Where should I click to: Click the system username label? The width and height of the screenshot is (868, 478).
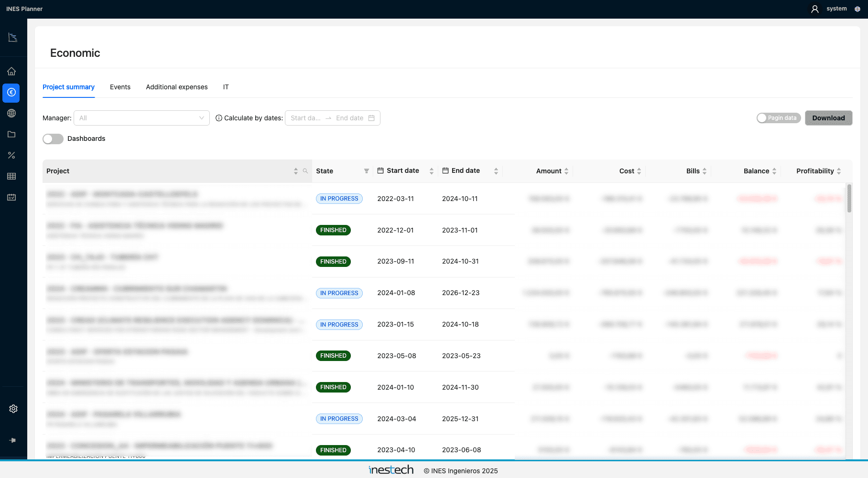(836, 9)
